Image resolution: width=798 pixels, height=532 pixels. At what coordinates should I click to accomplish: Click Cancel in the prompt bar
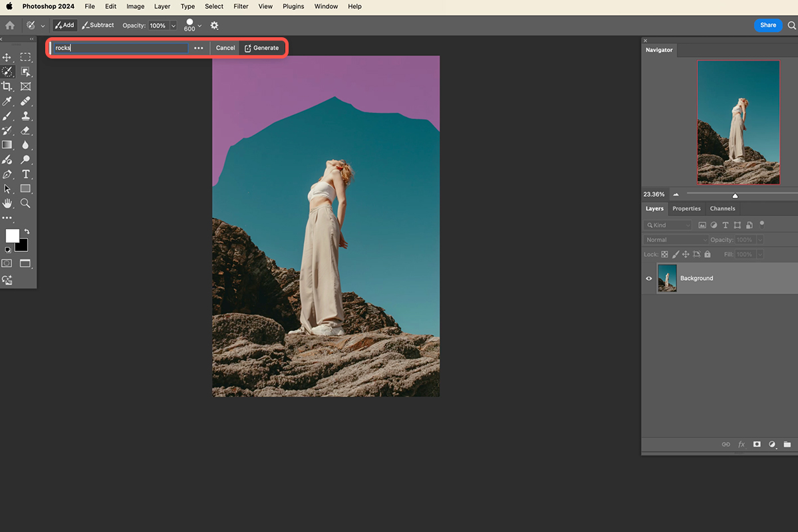(x=225, y=48)
